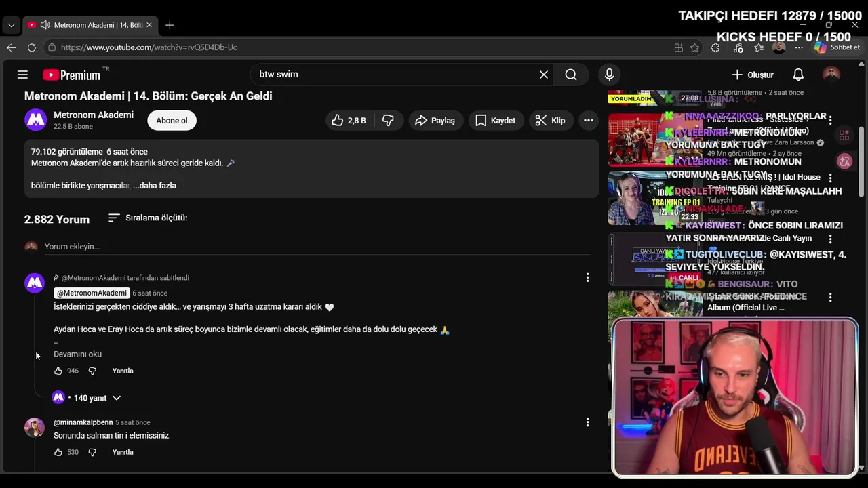Image resolution: width=868 pixels, height=488 pixels.
Task: Dislike the video
Action: (x=389, y=121)
